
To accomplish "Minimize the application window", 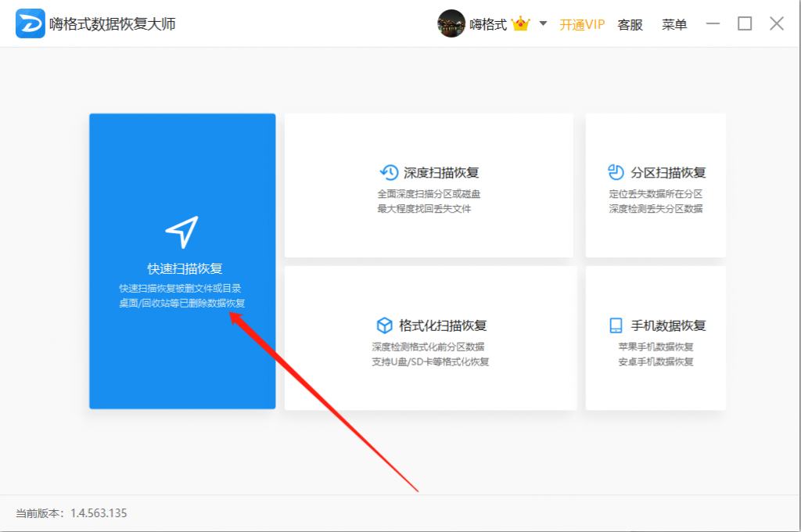I will pyautogui.click(x=713, y=23).
